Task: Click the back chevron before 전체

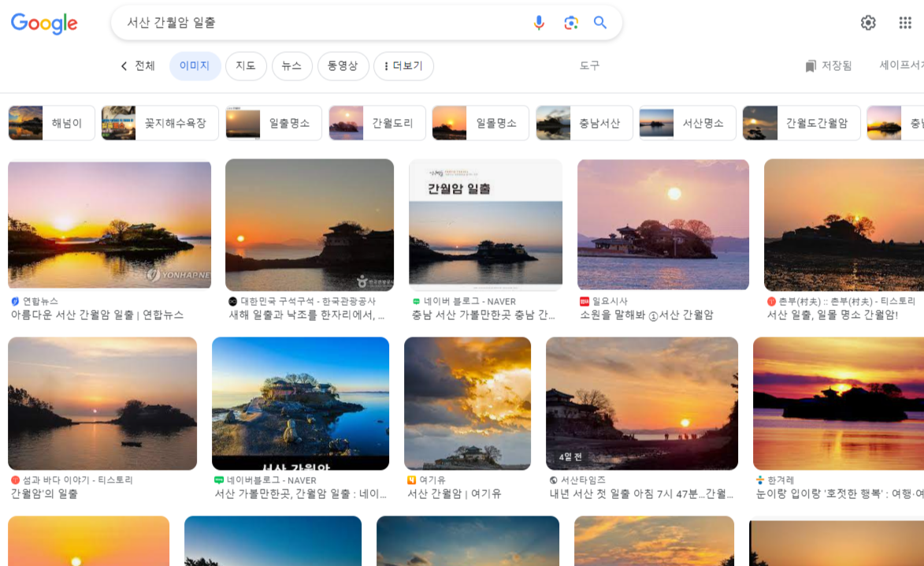Action: pos(124,66)
